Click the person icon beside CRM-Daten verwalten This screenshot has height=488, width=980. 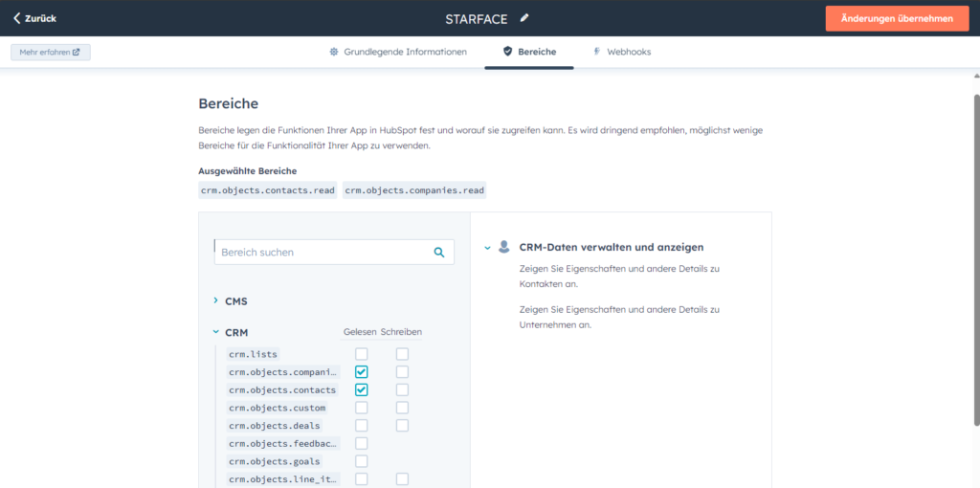504,247
